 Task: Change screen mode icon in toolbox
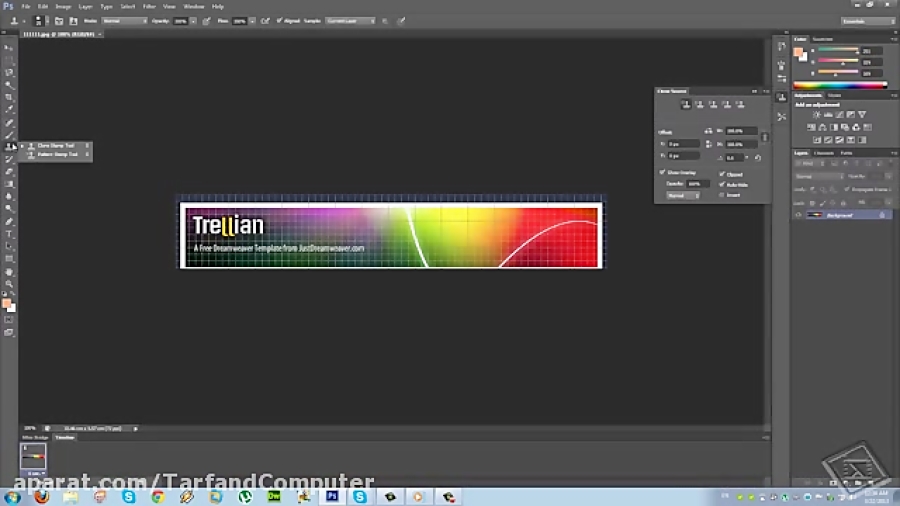click(x=9, y=332)
